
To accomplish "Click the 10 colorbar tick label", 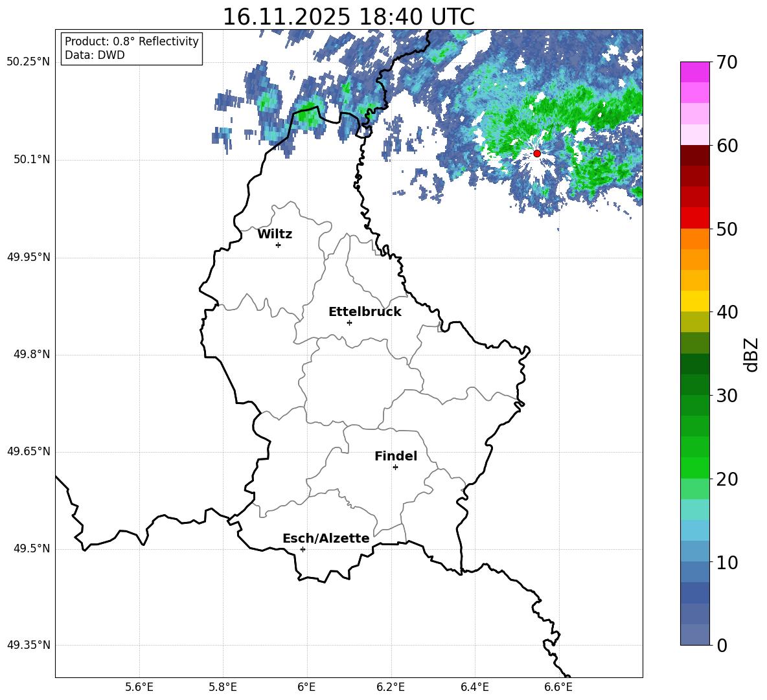I will pos(726,562).
